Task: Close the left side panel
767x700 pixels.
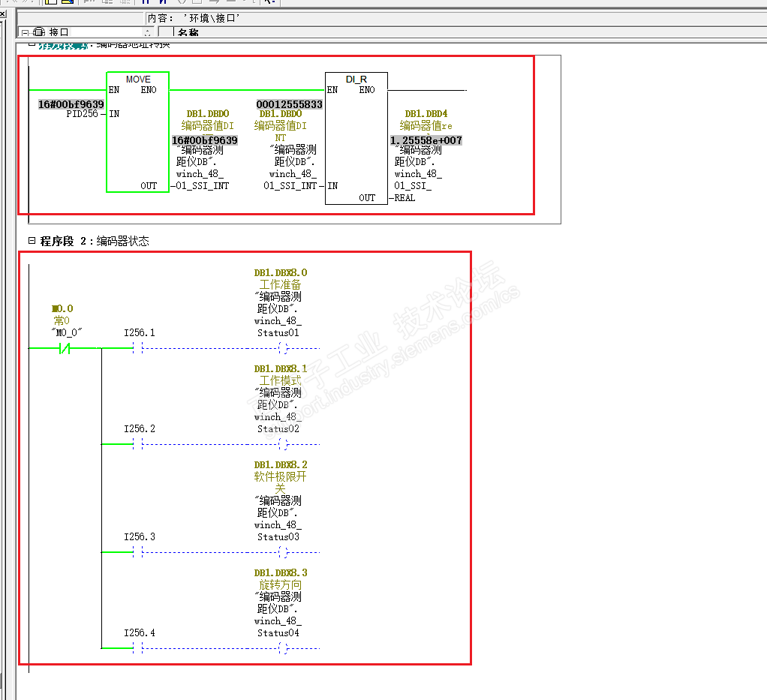Action: (2, 14)
